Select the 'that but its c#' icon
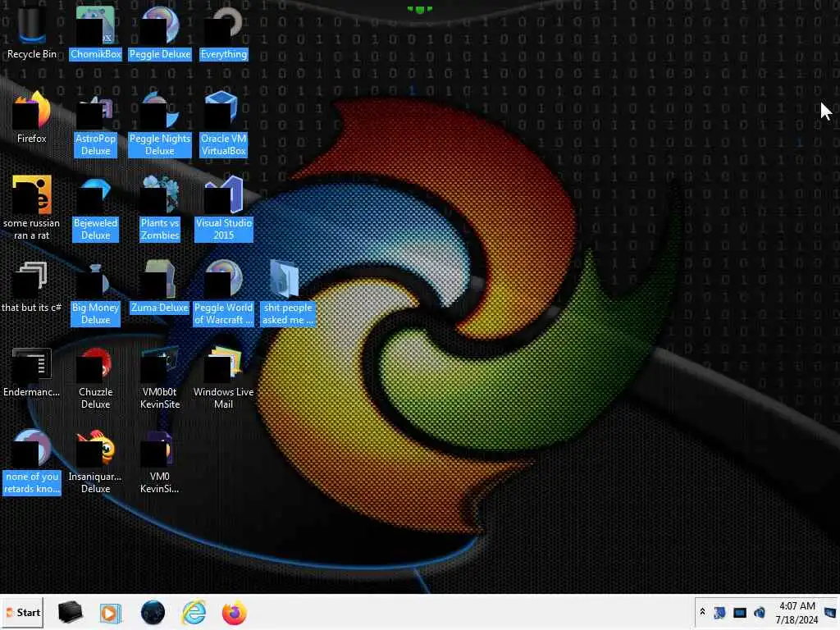The height and width of the screenshot is (630, 840). (x=32, y=286)
